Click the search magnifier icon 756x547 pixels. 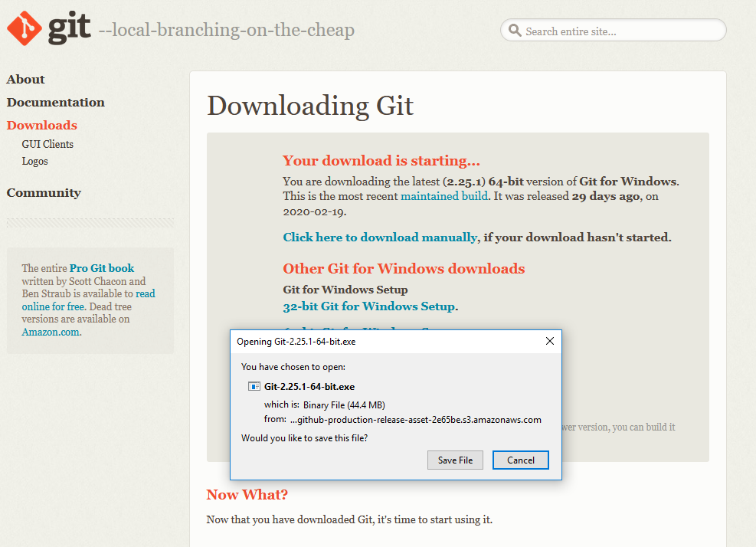515,31
